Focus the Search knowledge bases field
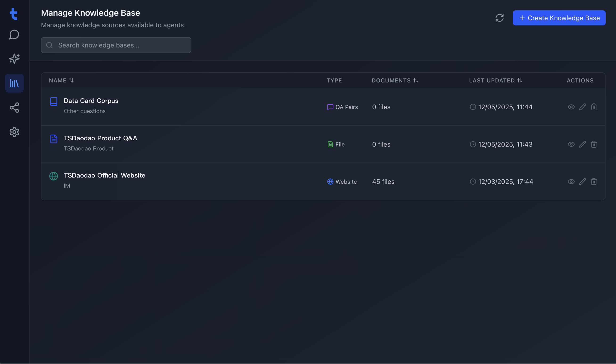This screenshot has height=364, width=616. click(120, 45)
